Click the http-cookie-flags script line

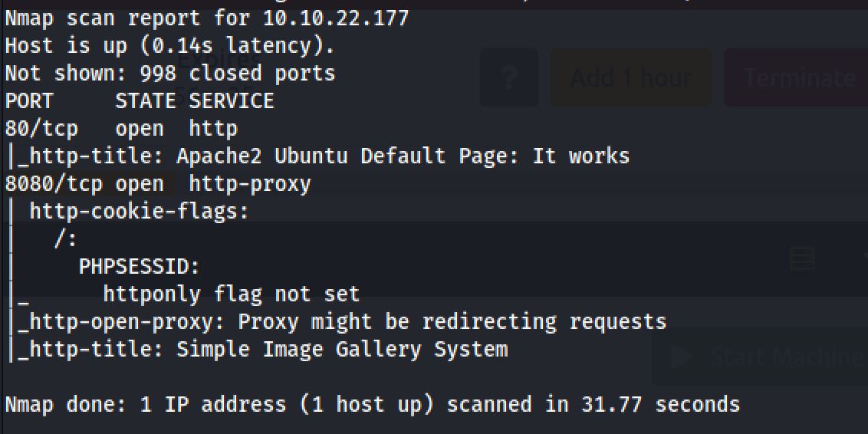139,212
